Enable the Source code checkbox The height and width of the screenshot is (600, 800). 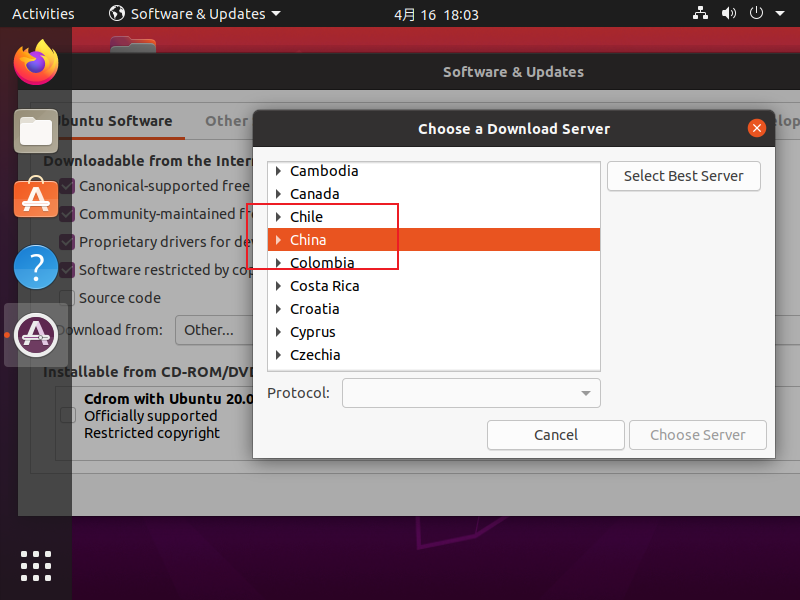point(67,298)
